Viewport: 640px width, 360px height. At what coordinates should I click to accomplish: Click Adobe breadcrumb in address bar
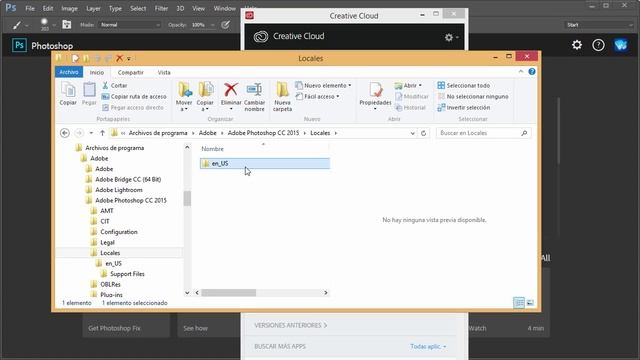coord(208,133)
